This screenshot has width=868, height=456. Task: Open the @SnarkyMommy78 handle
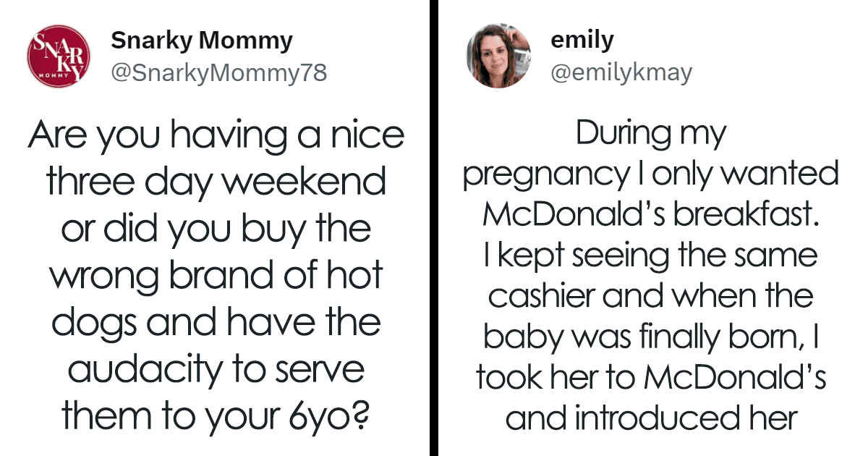218,72
